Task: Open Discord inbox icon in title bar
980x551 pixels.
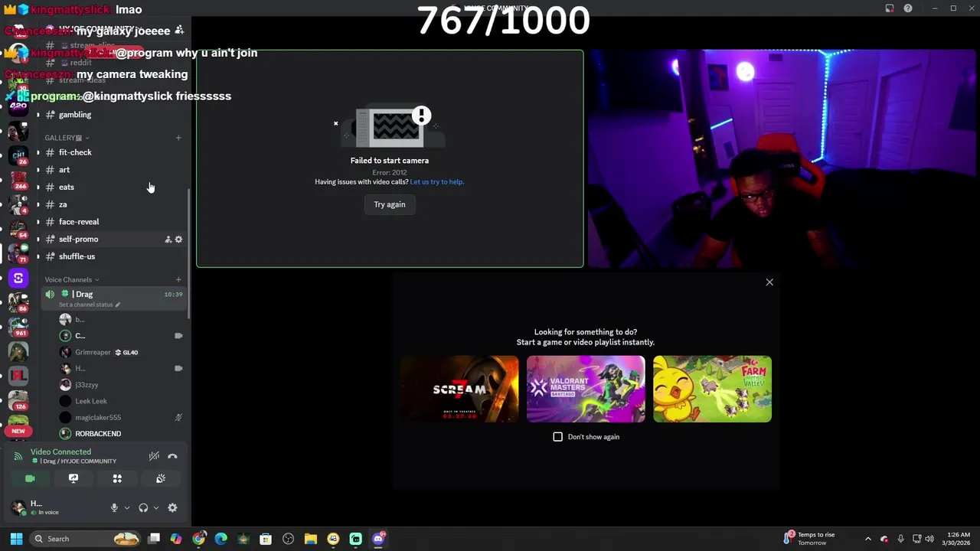Action: pyautogui.click(x=890, y=8)
